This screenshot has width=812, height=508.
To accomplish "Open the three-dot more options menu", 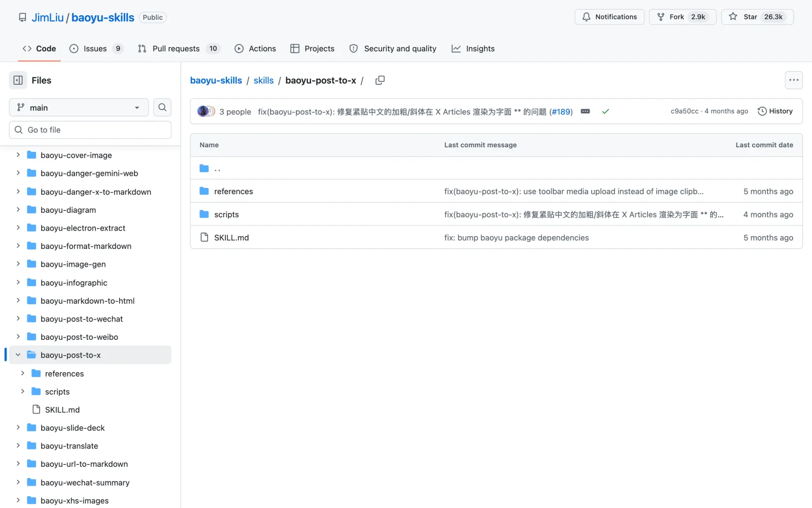I will tap(794, 80).
